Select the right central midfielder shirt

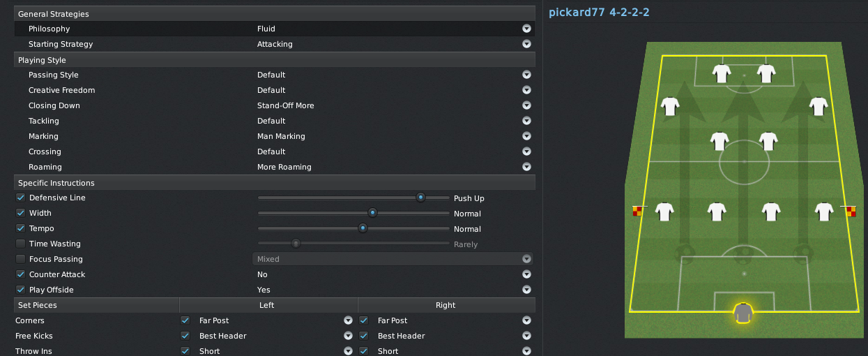tap(768, 141)
